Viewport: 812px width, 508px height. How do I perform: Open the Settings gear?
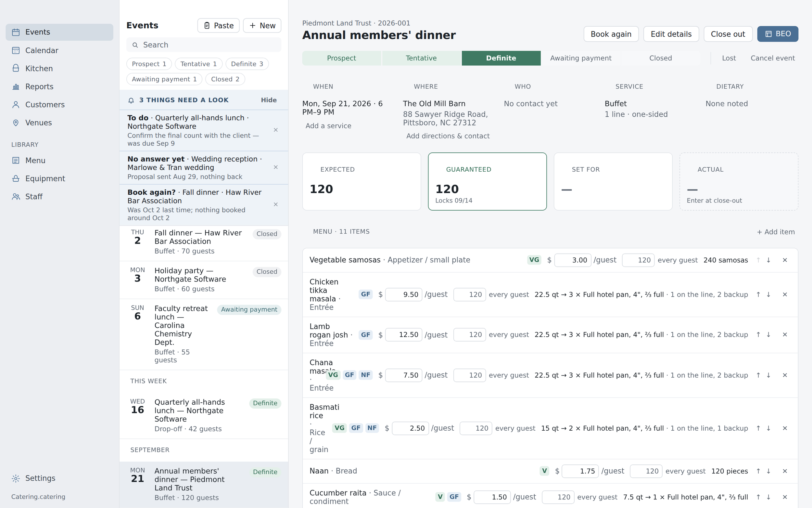point(16,478)
